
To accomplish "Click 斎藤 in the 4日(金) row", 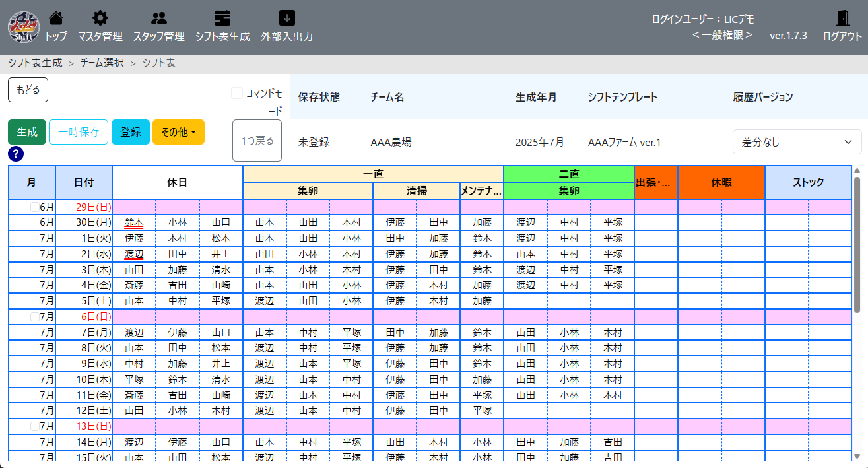I will pos(134,285).
